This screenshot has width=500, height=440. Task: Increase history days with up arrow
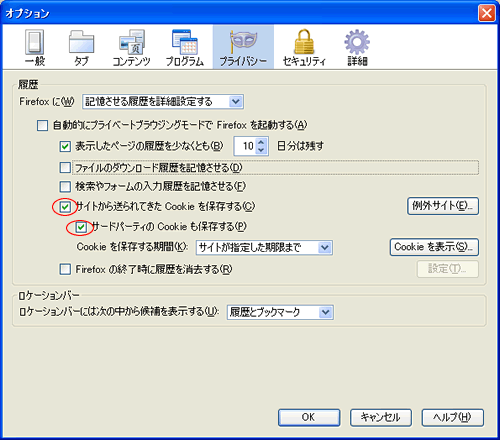261,142
